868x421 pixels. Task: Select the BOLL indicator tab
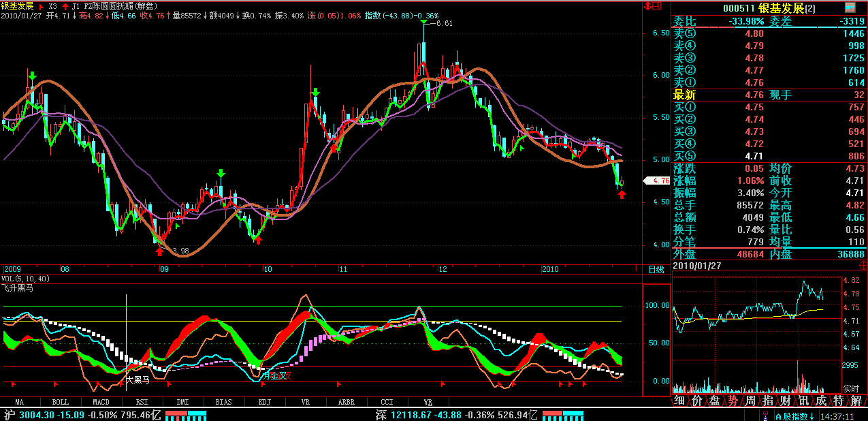click(x=60, y=402)
